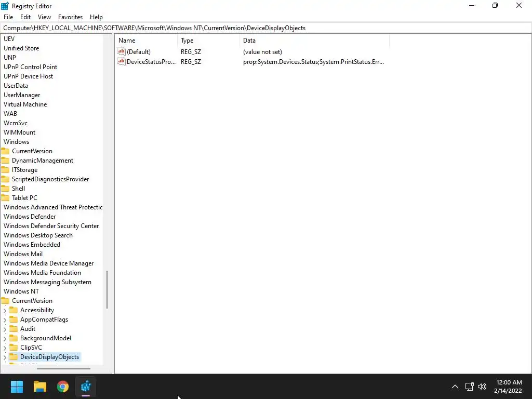Viewport: 532px width, 399px height.
Task: Select the UserManager key
Action: (22, 95)
